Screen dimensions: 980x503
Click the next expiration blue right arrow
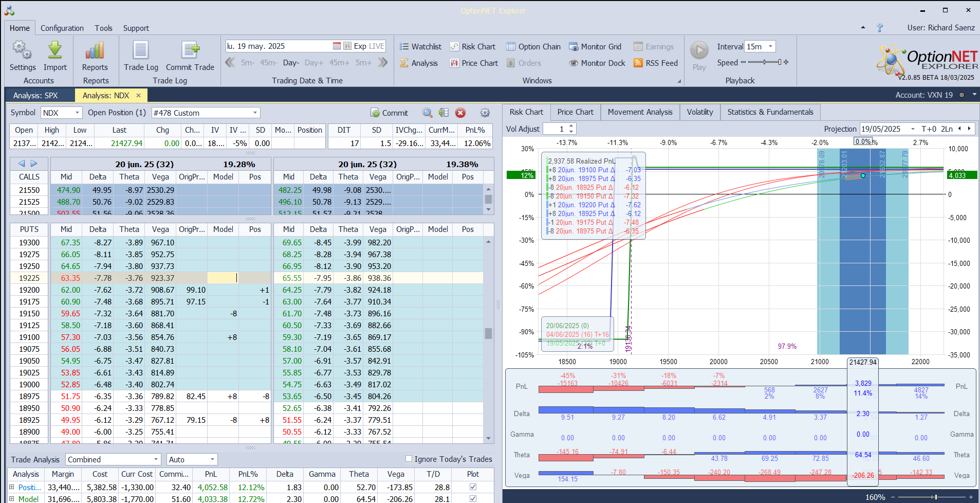[x=34, y=164]
